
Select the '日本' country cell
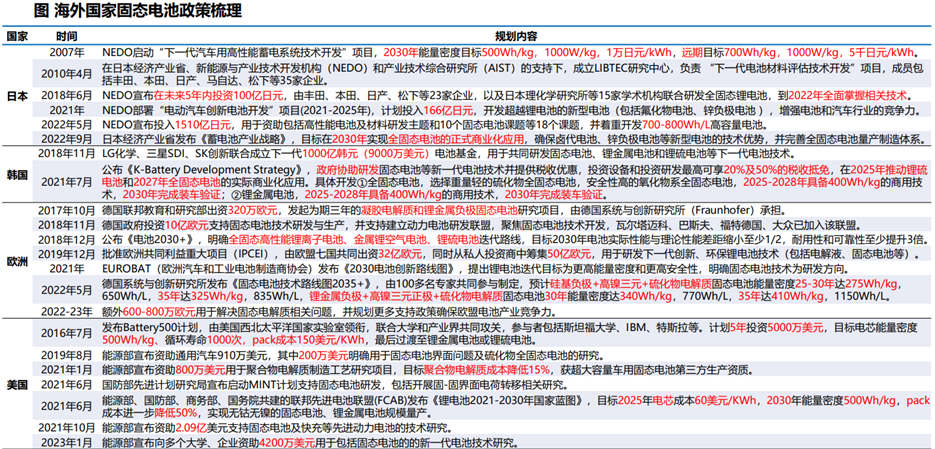click(x=17, y=95)
